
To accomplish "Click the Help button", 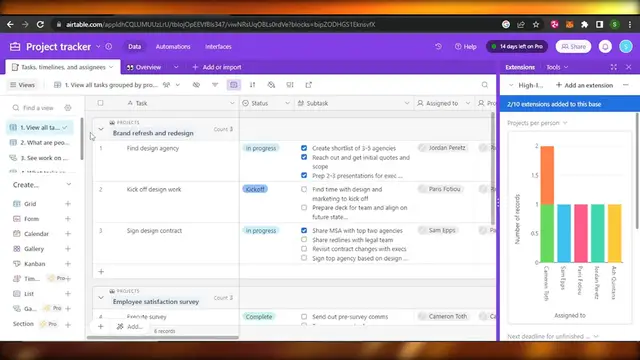I will pos(466,47).
